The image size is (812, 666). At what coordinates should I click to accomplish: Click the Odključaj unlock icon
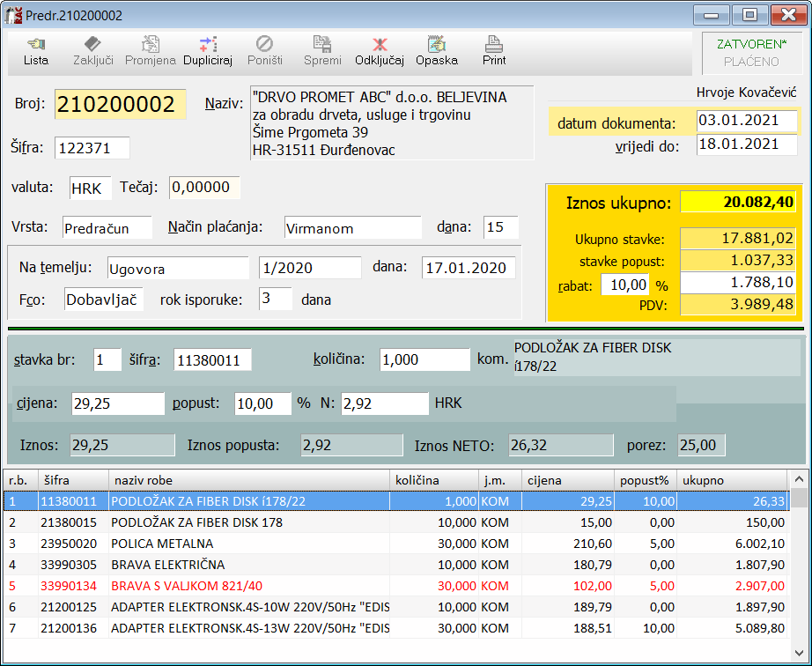pos(380,51)
